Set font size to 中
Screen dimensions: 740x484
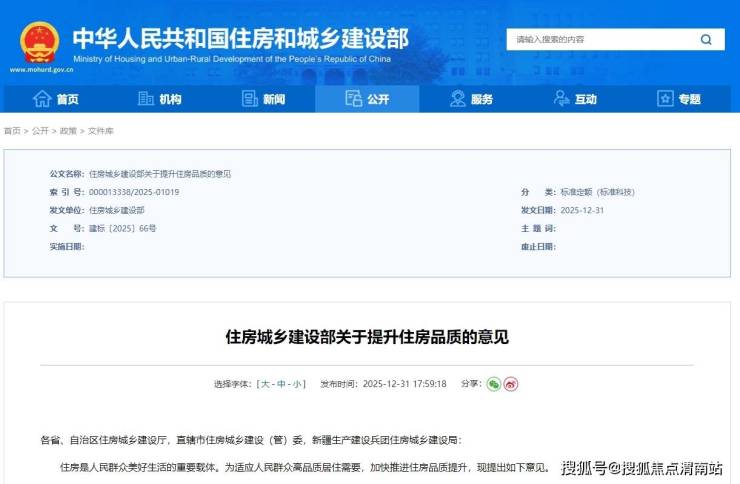[281, 384]
